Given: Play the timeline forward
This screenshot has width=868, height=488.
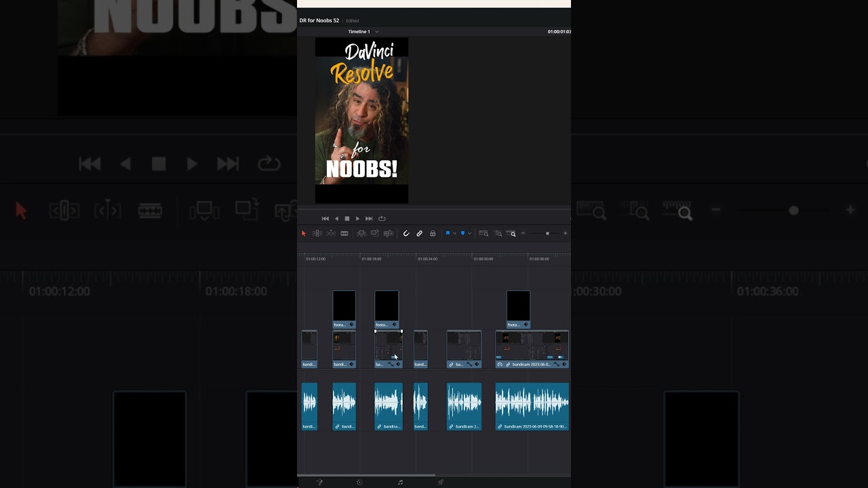Looking at the screenshot, I should 358,218.
